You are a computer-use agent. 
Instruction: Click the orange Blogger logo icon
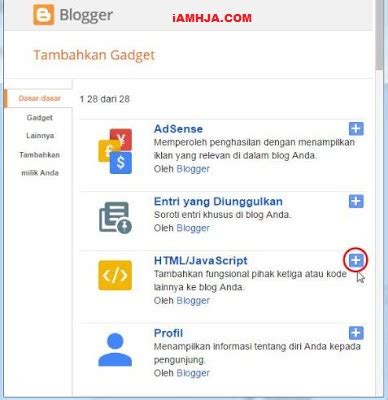click(43, 15)
